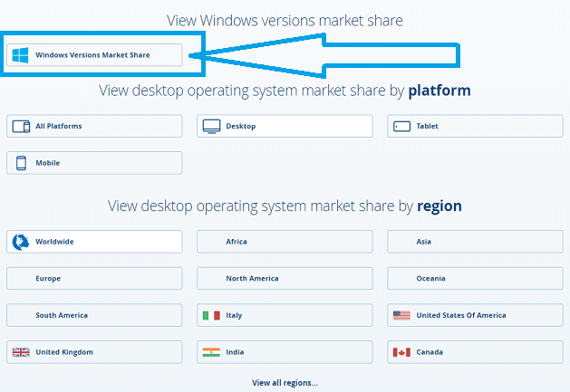Open Windows Versions Market Share
This screenshot has height=392, width=570.
pos(94,55)
